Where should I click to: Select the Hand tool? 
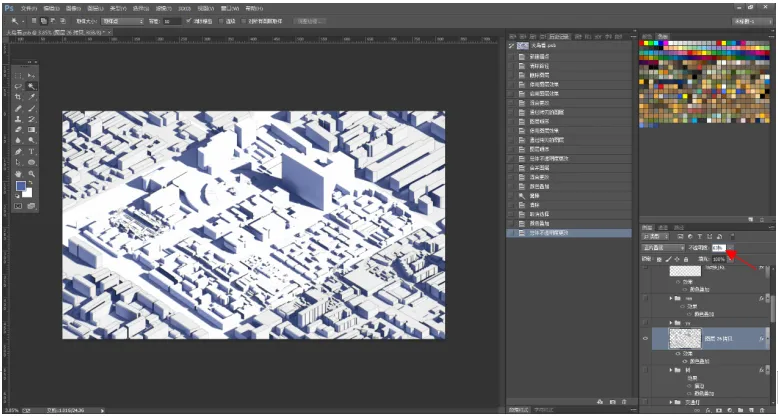click(18, 174)
